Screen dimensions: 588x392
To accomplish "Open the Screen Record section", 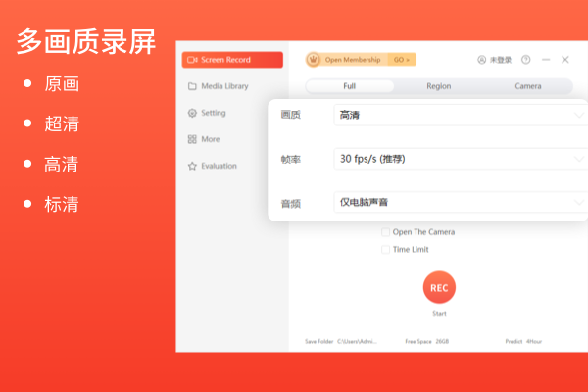I will (232, 60).
